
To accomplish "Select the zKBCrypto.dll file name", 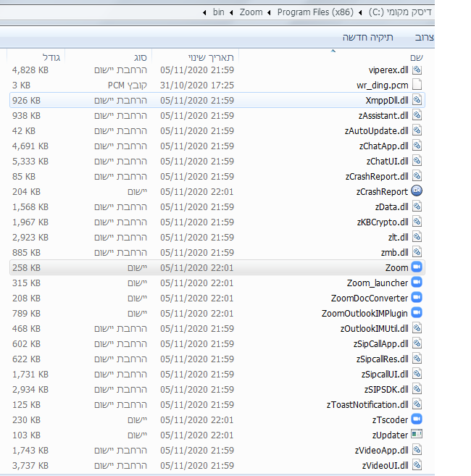I will [383, 222].
